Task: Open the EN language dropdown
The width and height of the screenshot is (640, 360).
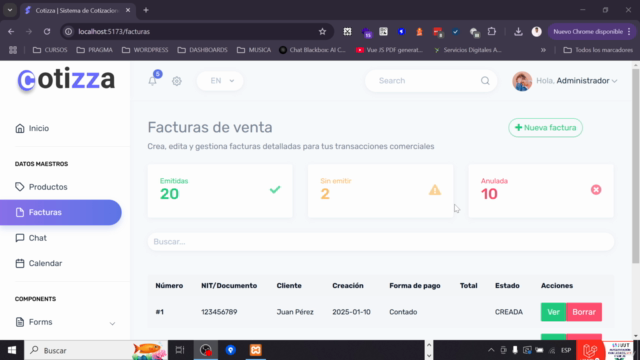Action: pyautogui.click(x=220, y=81)
